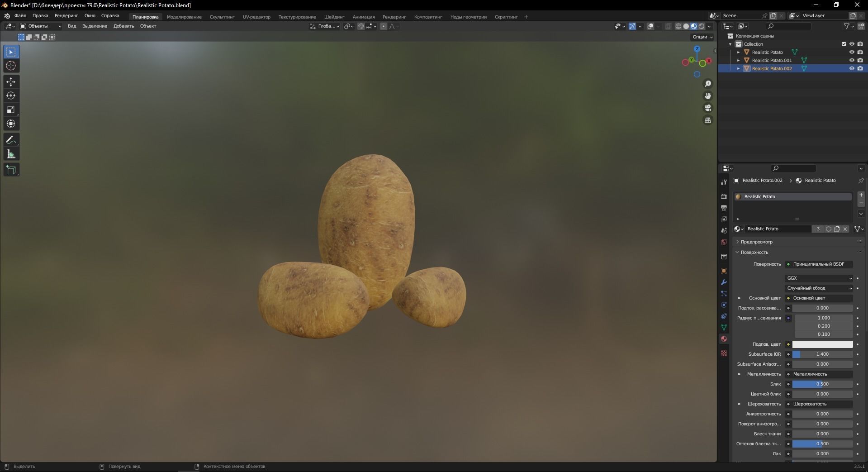
Task: Open the Modifier Properties tab (wrench icon)
Action: (723, 282)
